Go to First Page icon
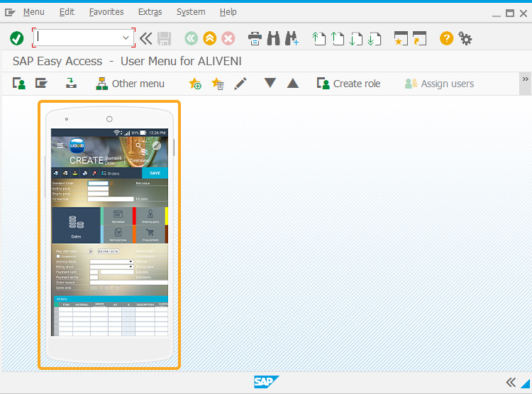Image resolution: width=532 pixels, height=394 pixels. click(318, 38)
